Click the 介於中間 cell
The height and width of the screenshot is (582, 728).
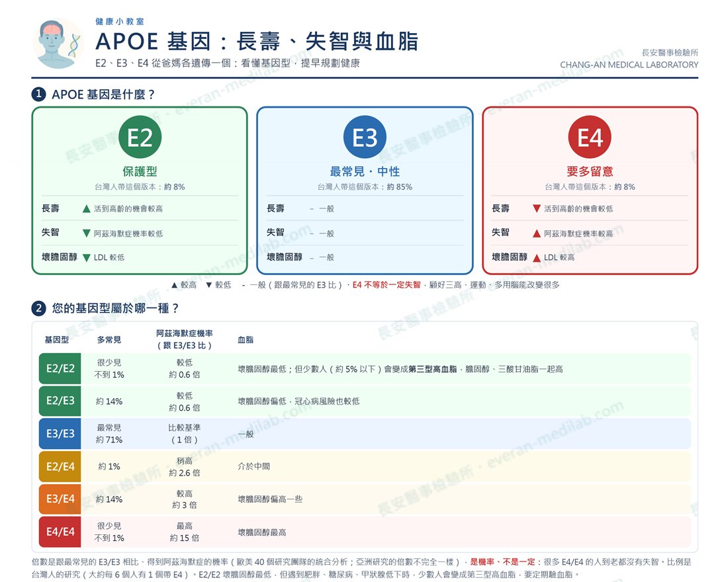click(253, 466)
